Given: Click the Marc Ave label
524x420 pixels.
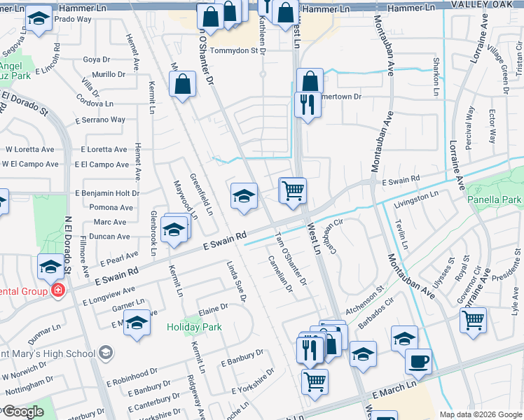Looking at the screenshot, I should (110, 222).
